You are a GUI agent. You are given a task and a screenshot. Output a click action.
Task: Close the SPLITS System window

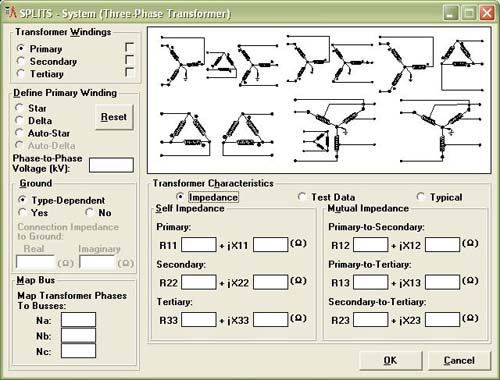(487, 13)
